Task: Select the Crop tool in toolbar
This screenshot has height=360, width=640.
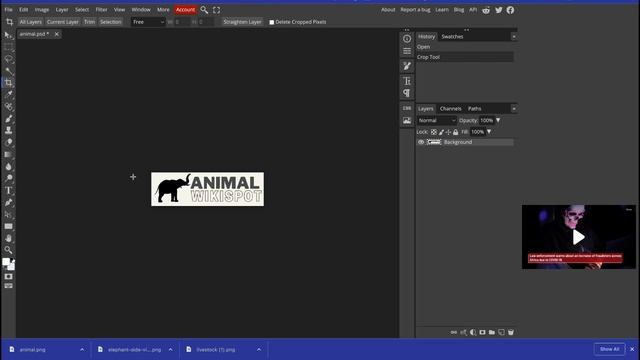Action: (x=8, y=83)
